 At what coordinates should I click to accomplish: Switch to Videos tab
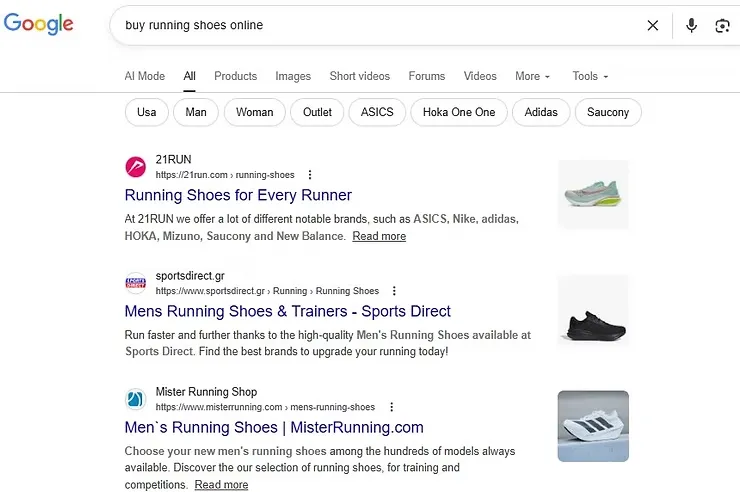tap(480, 76)
